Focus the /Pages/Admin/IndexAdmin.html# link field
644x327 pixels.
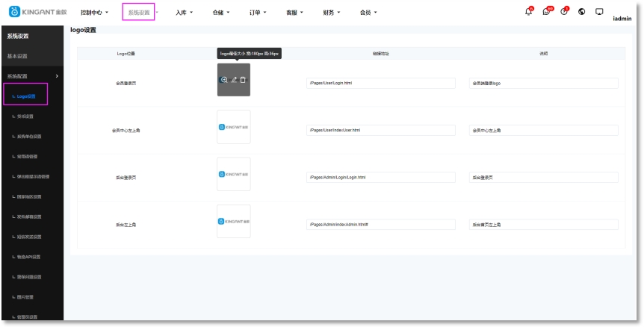(x=381, y=225)
